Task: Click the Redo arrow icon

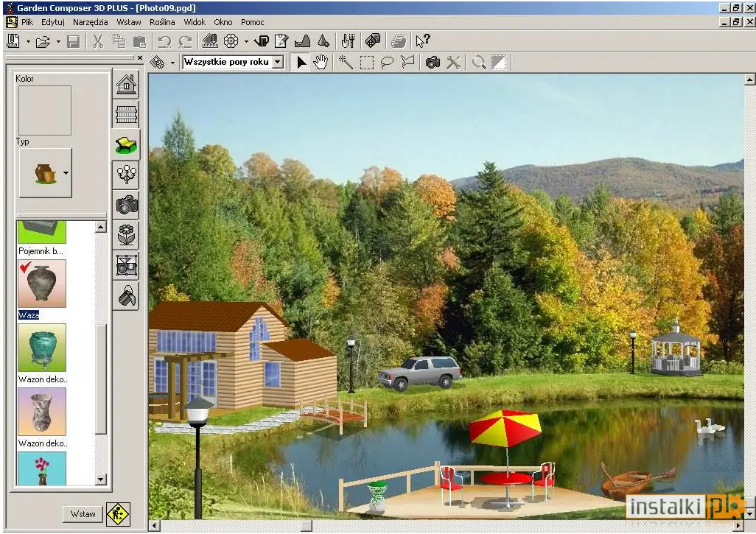Action: click(x=185, y=42)
